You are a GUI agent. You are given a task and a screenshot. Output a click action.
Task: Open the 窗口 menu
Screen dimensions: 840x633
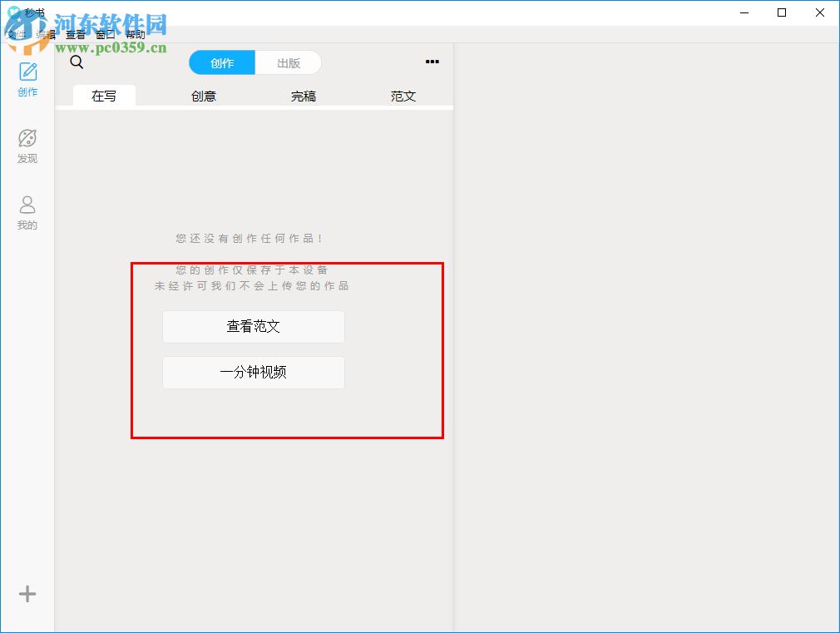(106, 34)
